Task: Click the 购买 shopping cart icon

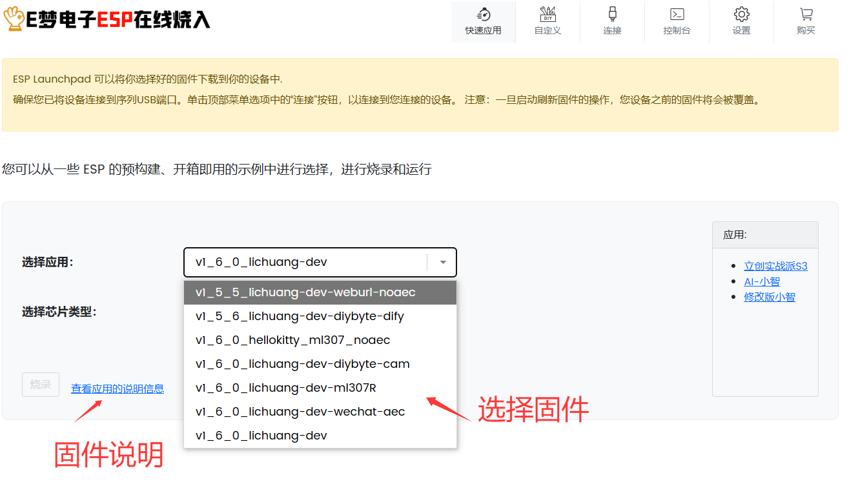Action: 806,15
